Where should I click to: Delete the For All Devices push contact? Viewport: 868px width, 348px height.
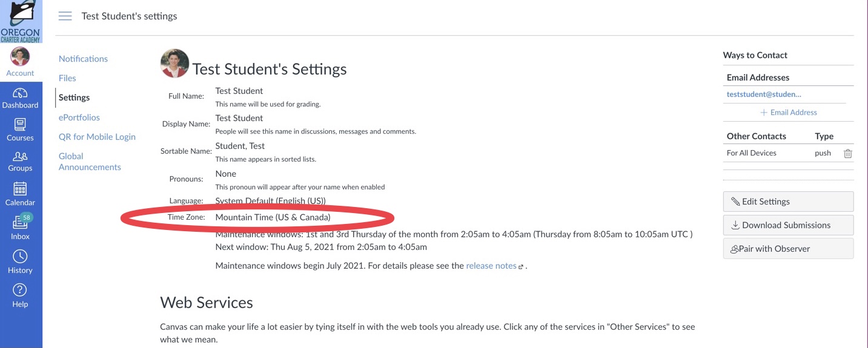click(x=848, y=154)
